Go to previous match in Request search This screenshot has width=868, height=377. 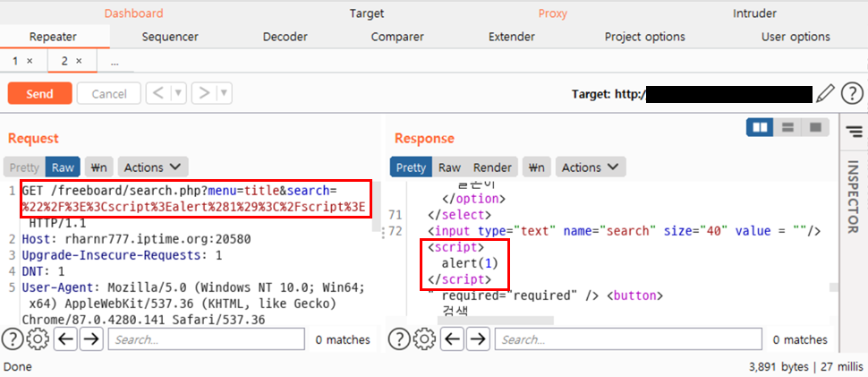[66, 338]
